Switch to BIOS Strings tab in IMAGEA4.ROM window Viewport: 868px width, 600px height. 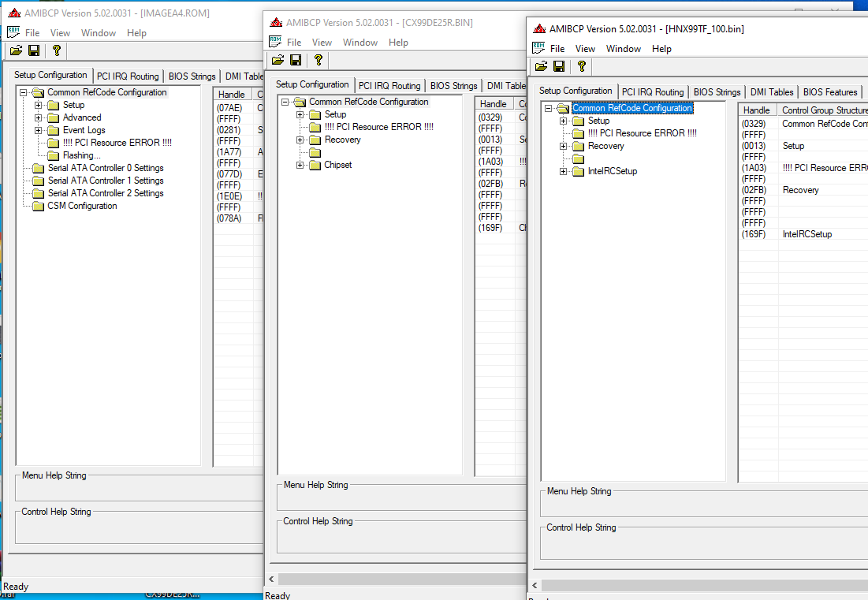click(x=192, y=76)
